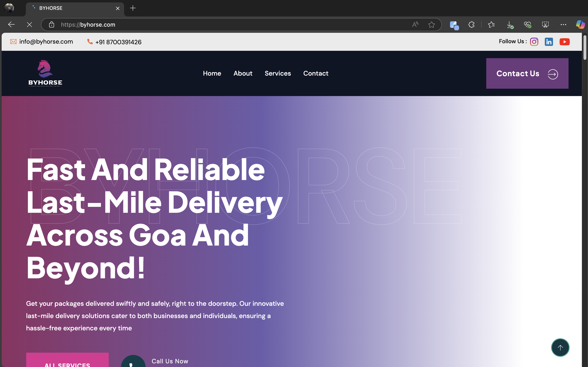Screen dimensions: 588x367
Task: Open browser Settings and more menu
Action: pos(563,25)
